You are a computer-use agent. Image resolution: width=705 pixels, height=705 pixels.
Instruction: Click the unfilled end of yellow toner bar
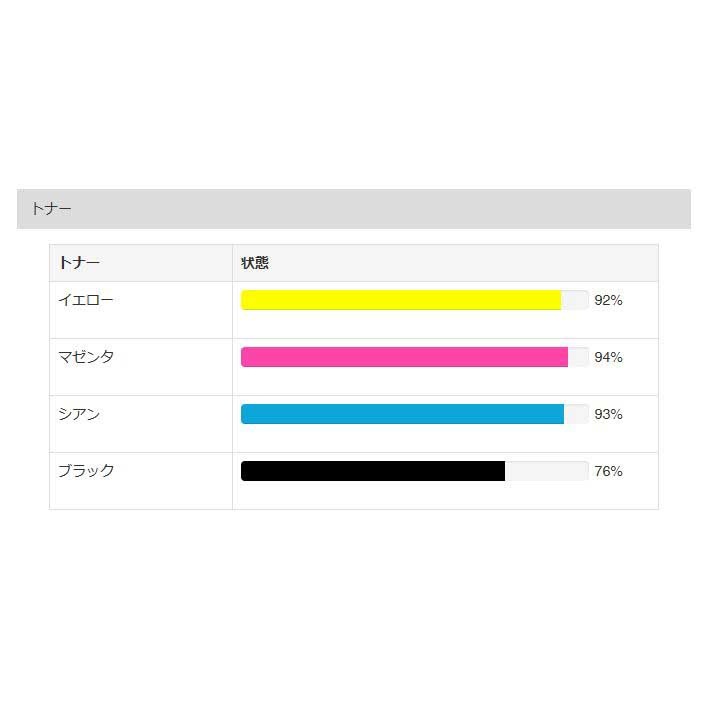point(575,300)
